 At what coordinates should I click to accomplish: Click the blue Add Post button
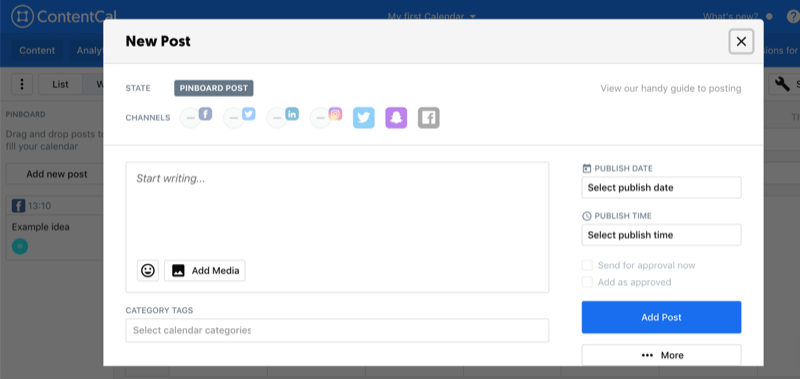click(x=661, y=317)
